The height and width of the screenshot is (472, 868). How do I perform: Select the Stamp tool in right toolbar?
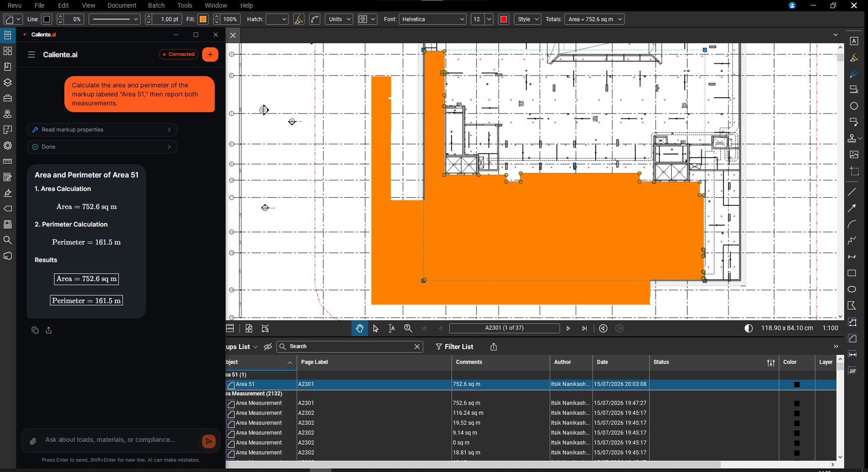852,138
